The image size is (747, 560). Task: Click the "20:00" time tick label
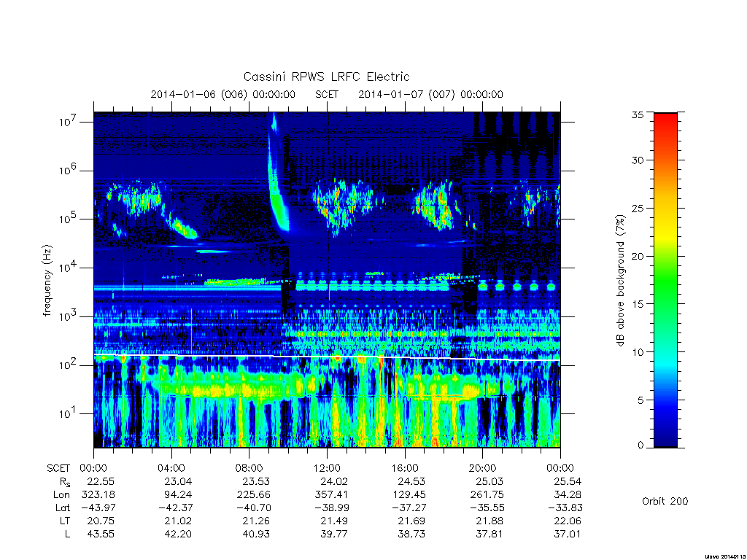[x=483, y=468]
